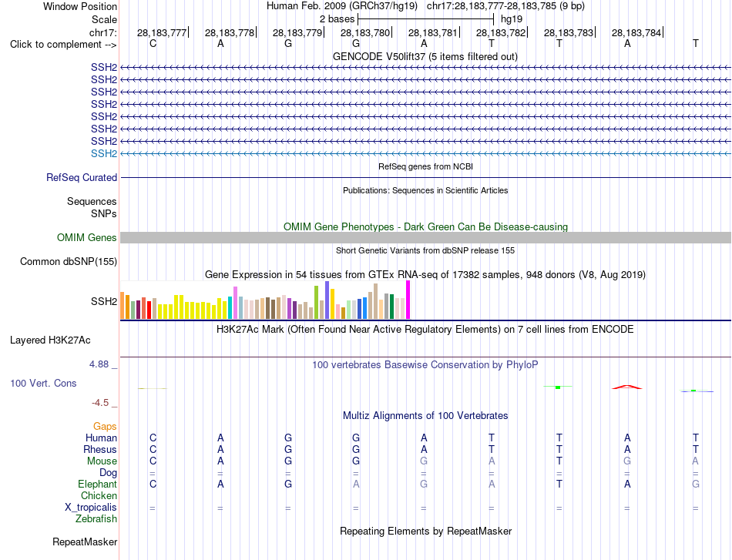Click the magenta GTEx expression bar
This screenshot has height=560, width=732.
408,300
